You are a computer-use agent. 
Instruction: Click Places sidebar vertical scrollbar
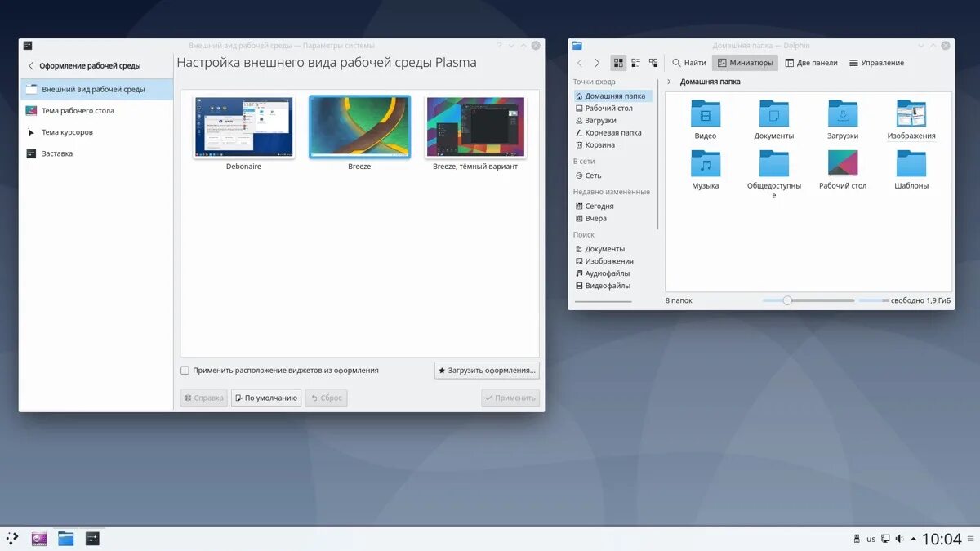coord(657,155)
